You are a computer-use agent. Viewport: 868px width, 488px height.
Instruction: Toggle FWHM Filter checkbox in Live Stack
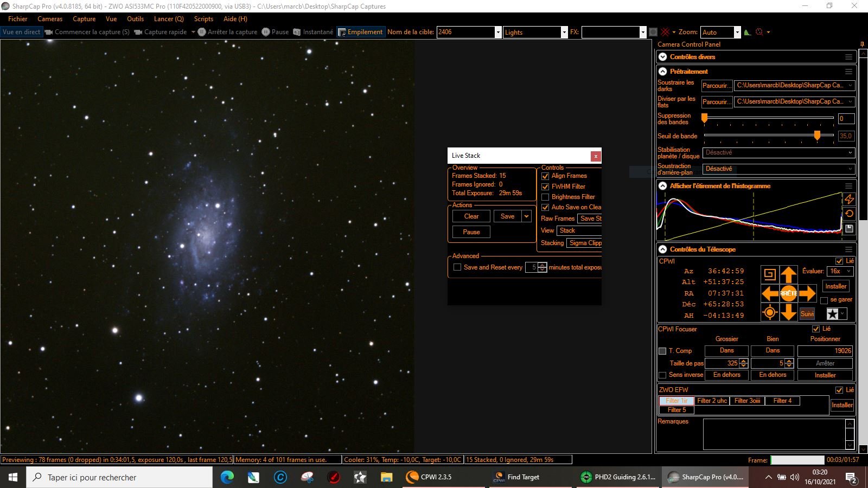pyautogui.click(x=545, y=187)
